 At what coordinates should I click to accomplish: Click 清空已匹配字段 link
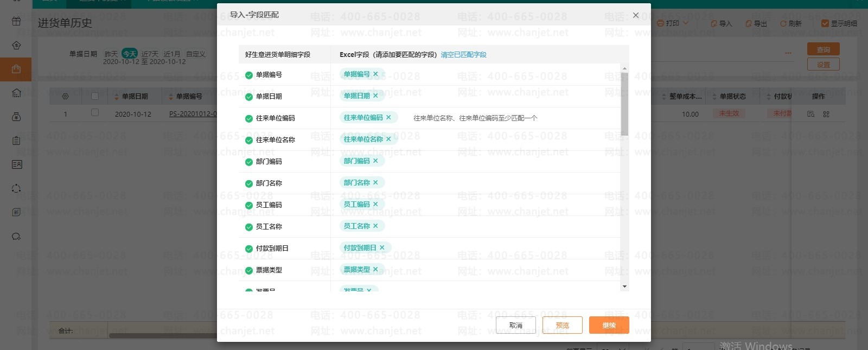pos(464,55)
